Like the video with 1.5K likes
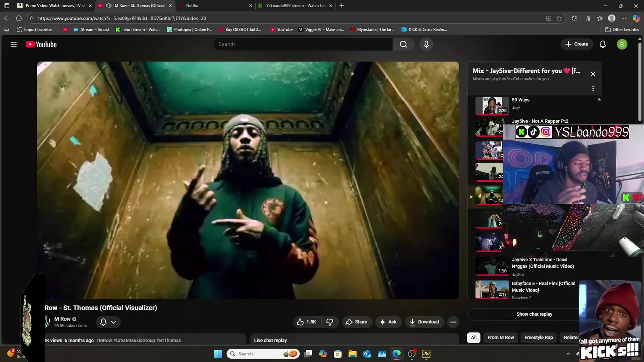This screenshot has width=644, height=362. tap(306, 322)
